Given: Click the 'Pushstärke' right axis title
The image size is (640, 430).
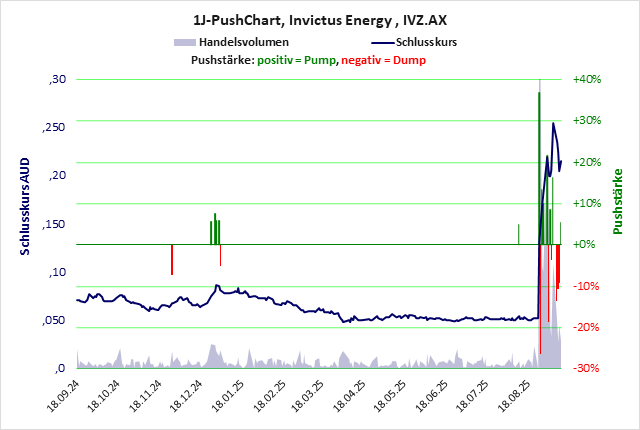Looking at the screenshot, I should 618,201.
